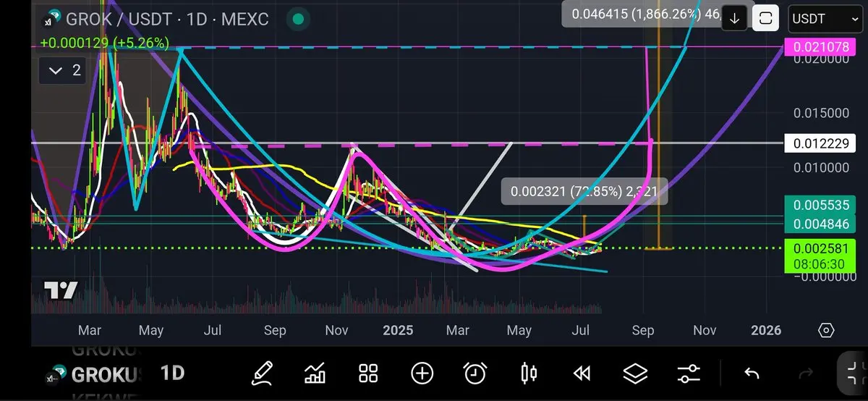Tap the white square auto-fit button
Screen dimensions: 868x401
765,19
